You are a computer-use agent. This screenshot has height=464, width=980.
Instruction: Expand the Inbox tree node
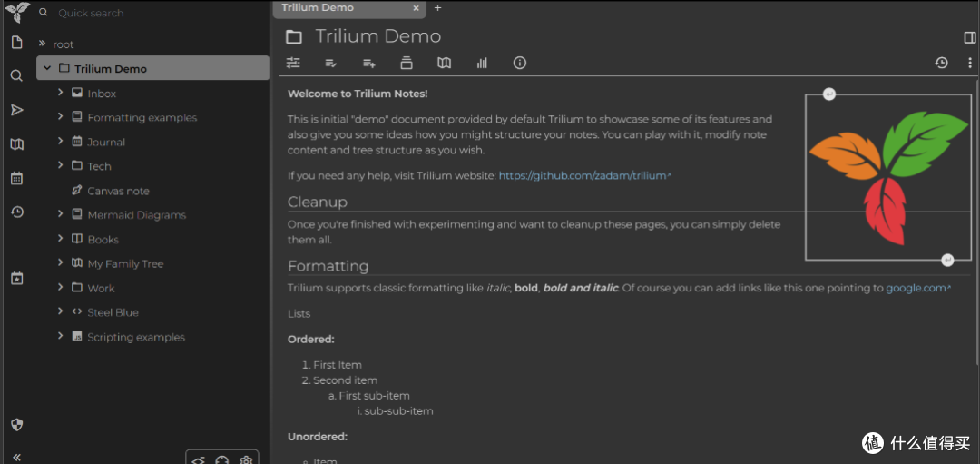[x=60, y=93]
